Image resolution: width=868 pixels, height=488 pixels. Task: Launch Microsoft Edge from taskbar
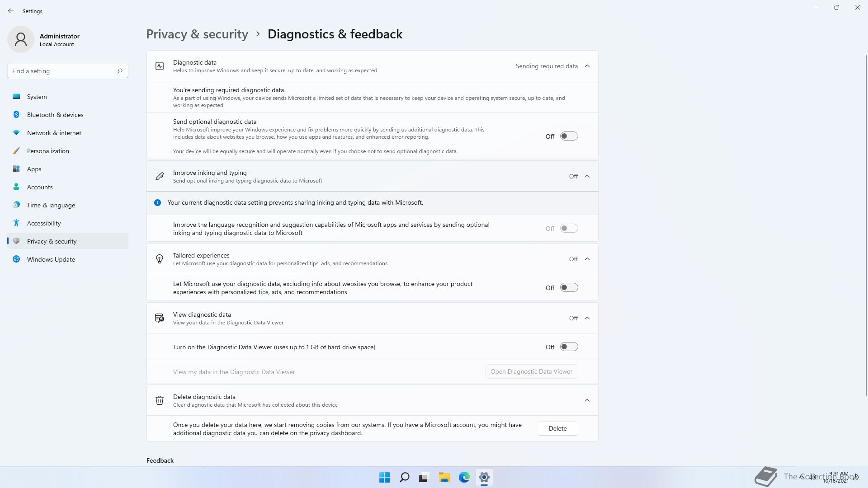pos(464,477)
